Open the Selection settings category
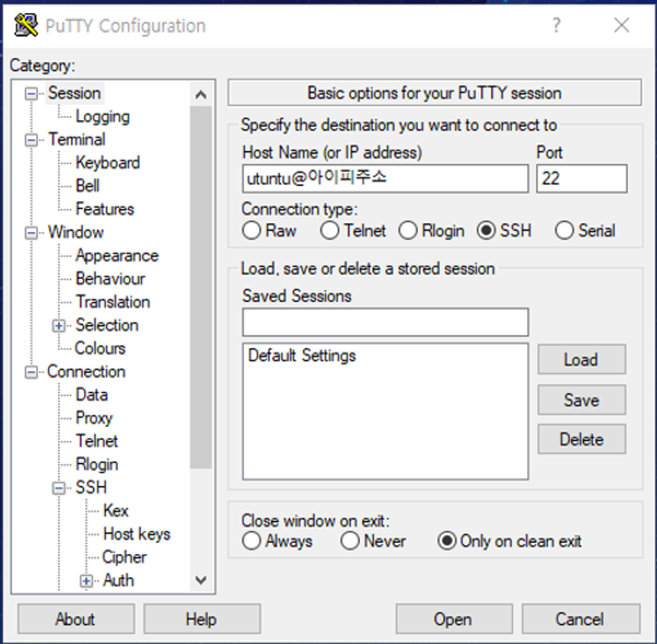The width and height of the screenshot is (657, 644). point(107,325)
